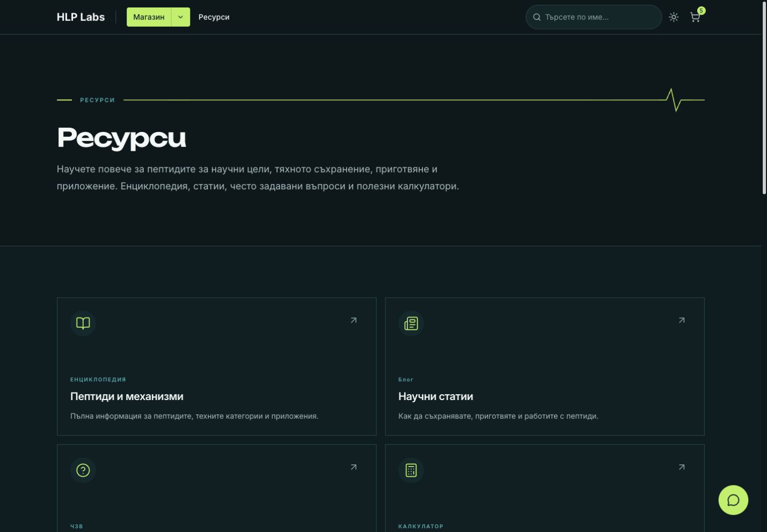This screenshot has height=532, width=767.
Task: Click the ЧЗВ label
Action: [x=77, y=526]
